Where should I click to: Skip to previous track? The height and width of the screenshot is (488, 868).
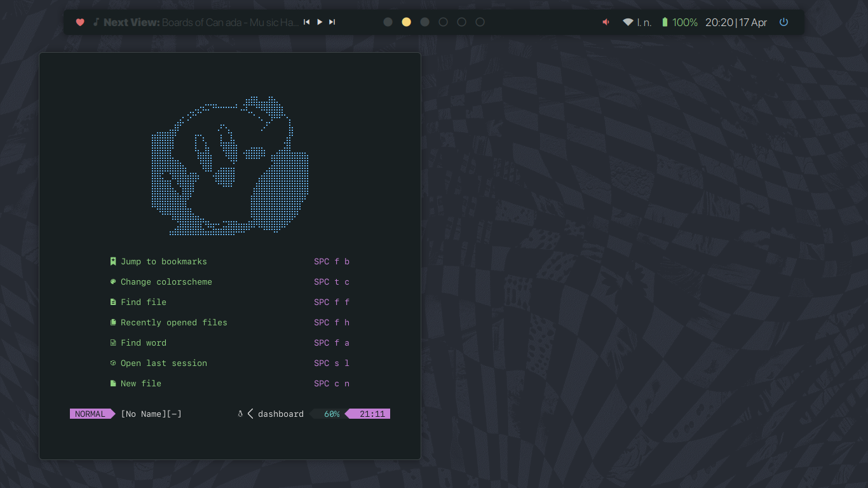(x=307, y=22)
